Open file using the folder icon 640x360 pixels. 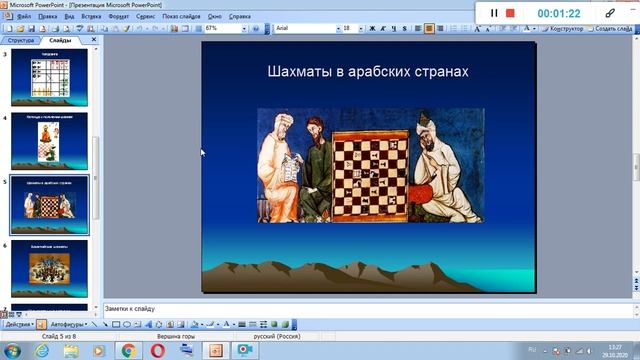click(20, 29)
